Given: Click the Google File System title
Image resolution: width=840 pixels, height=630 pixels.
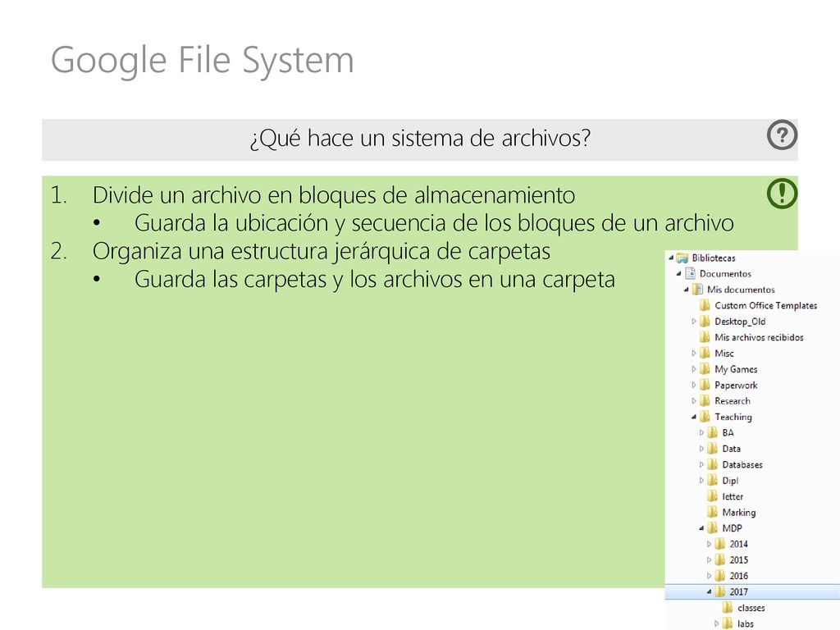Looking at the screenshot, I should [203, 60].
